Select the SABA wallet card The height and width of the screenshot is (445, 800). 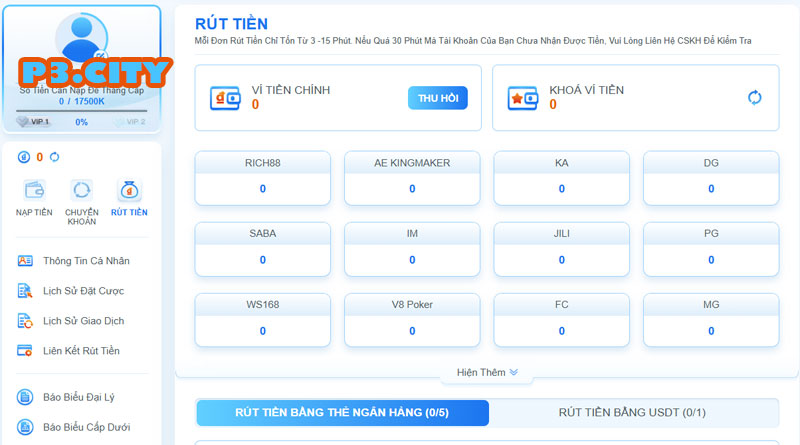click(x=263, y=249)
